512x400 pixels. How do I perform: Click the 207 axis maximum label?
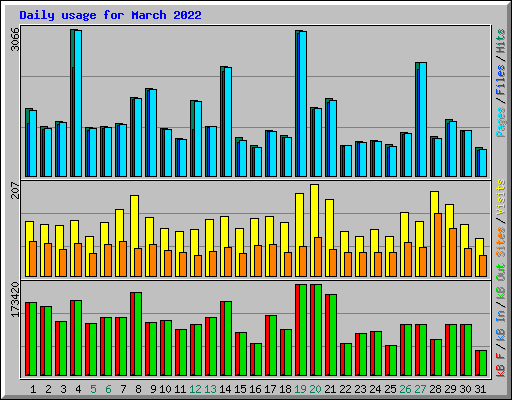pyautogui.click(x=15, y=190)
